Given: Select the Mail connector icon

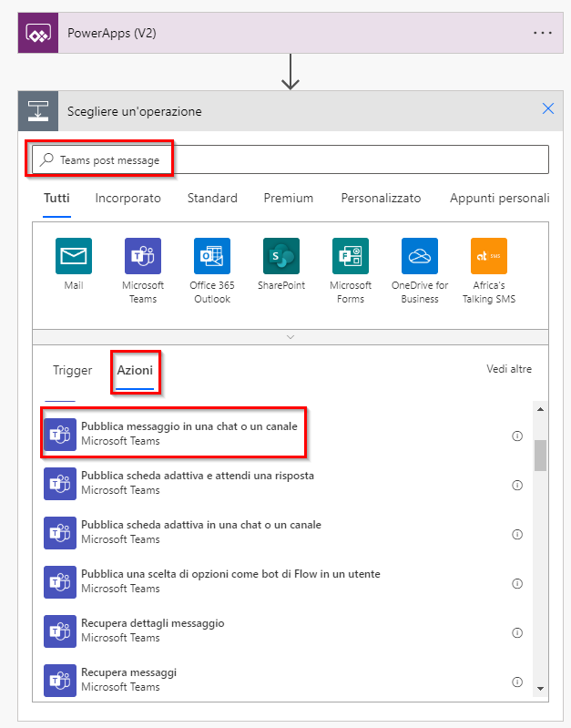Looking at the screenshot, I should 74,256.
